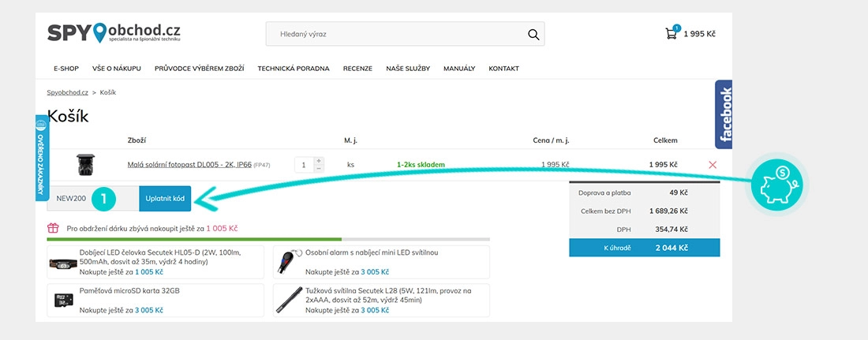This screenshot has width=868, height=340.
Task: Click the Osobní alarm product image
Action: click(290, 260)
